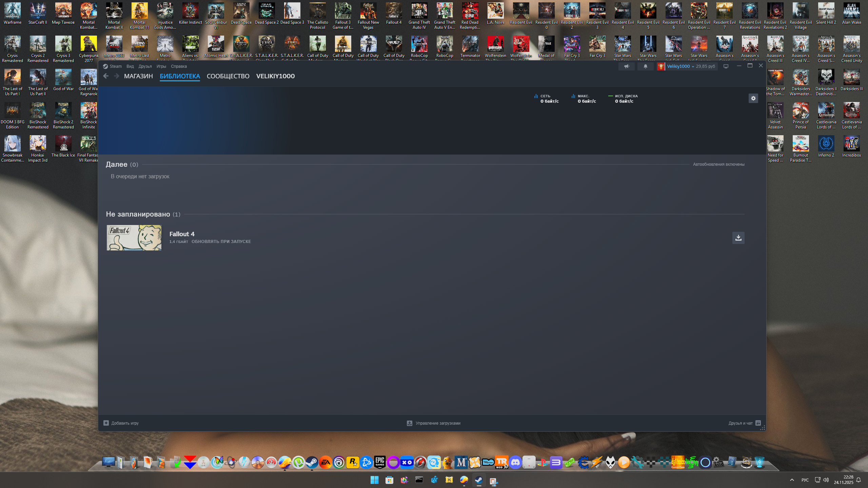
Task: Go back with the left arrow
Action: click(106, 76)
